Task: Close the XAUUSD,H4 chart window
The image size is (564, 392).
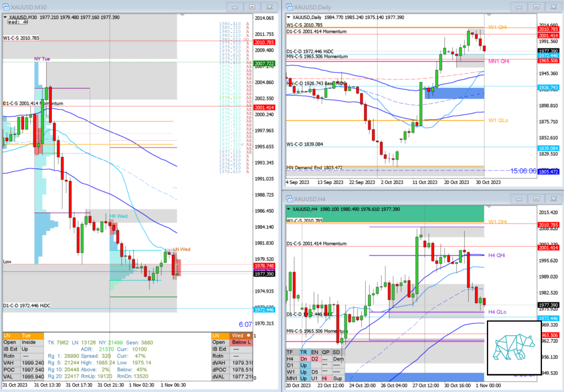Action: tap(554, 199)
